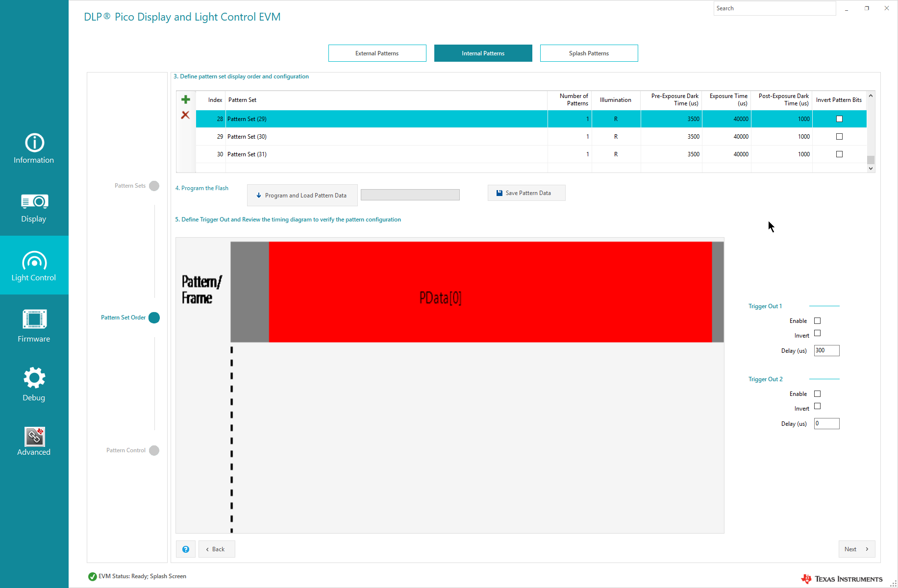This screenshot has width=898, height=588.
Task: Enable Trigger Out 2
Action: coord(817,394)
